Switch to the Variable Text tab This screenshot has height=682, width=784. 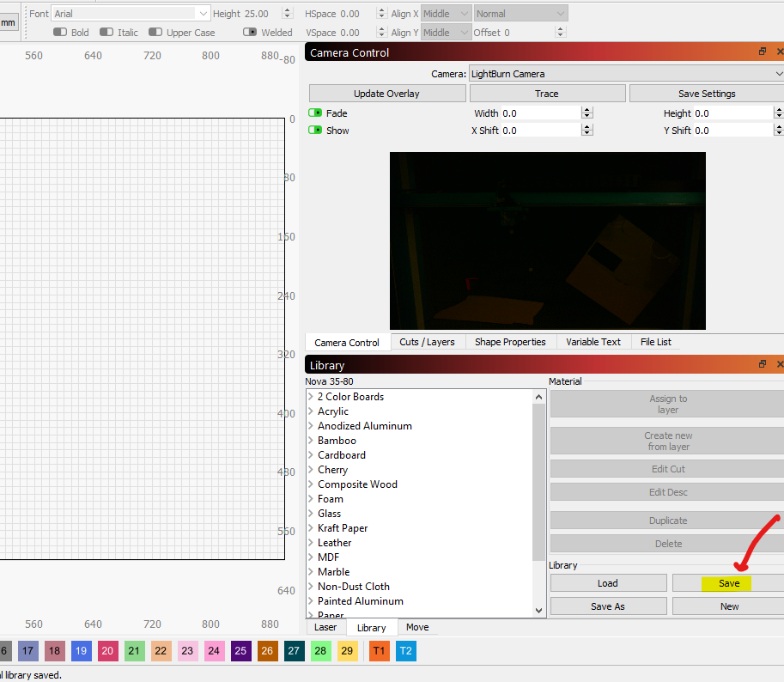[593, 342]
